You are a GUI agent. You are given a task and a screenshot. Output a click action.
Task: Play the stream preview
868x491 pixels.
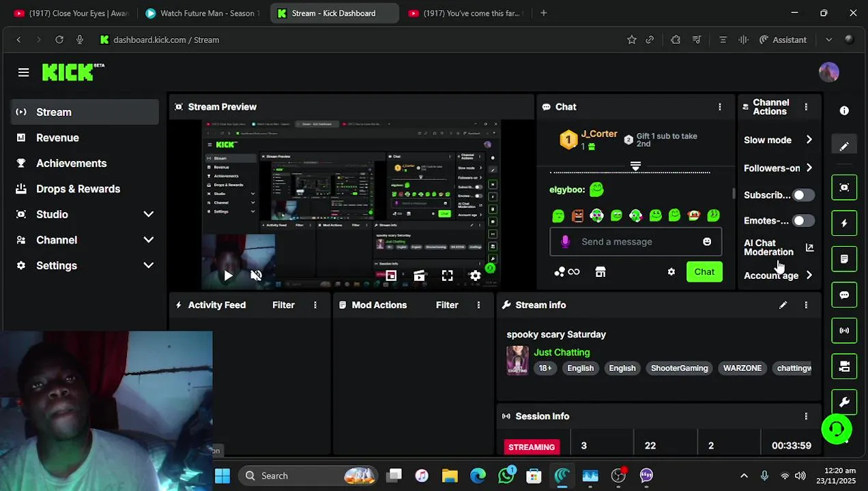228,276
